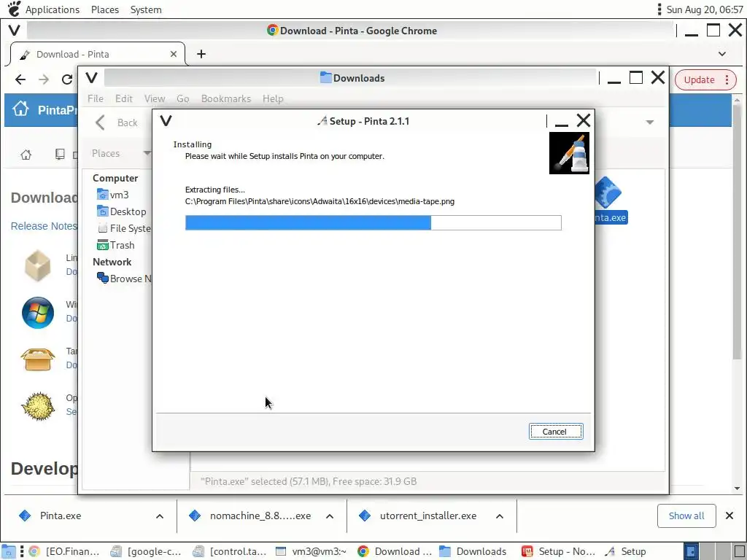Switch to vm3@vm3 terminal in taskbar

[311, 551]
